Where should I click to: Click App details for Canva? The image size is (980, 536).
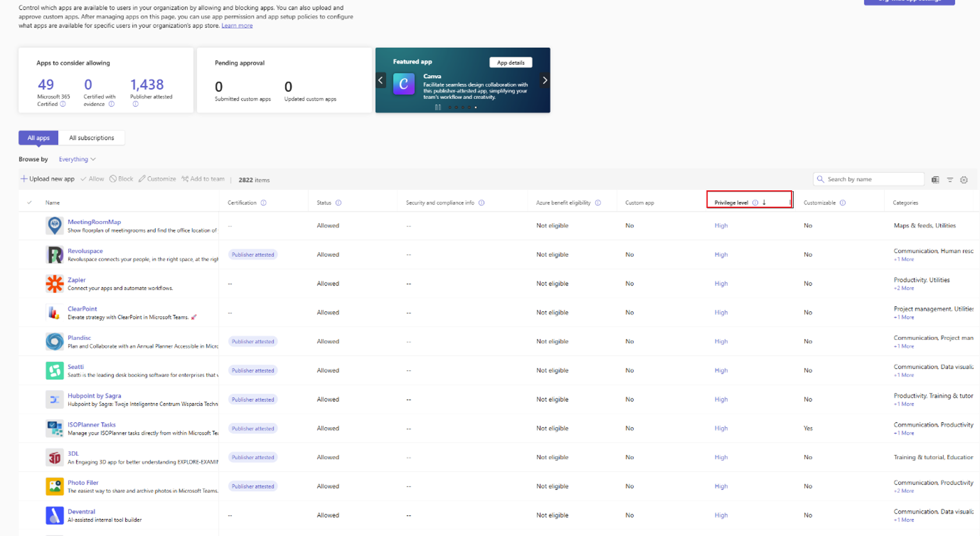[511, 62]
